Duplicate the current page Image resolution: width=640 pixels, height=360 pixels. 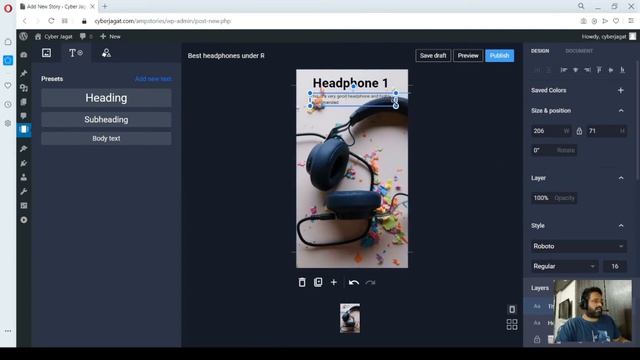point(318,282)
